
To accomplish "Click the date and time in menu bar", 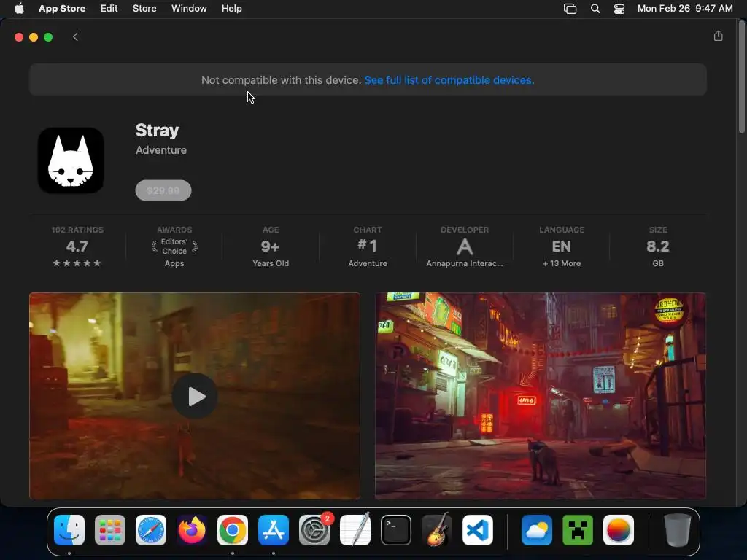I will click(x=685, y=9).
